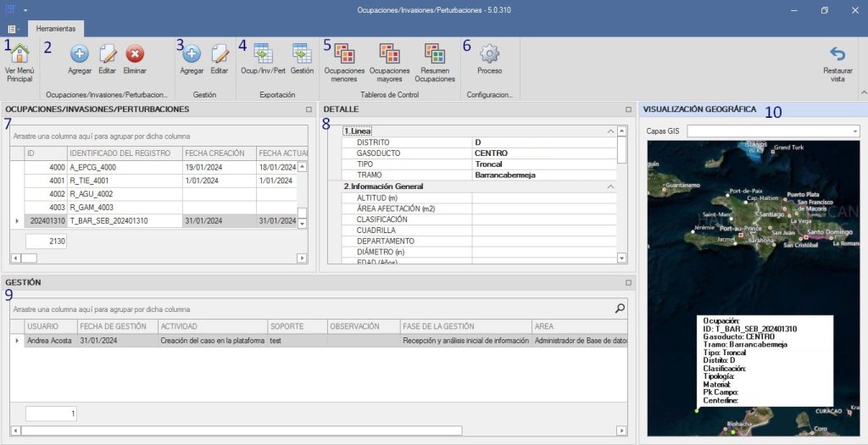This screenshot has width=868, height=445.
Task: Open Ocupaciones mayores dashboard
Action: point(390,55)
